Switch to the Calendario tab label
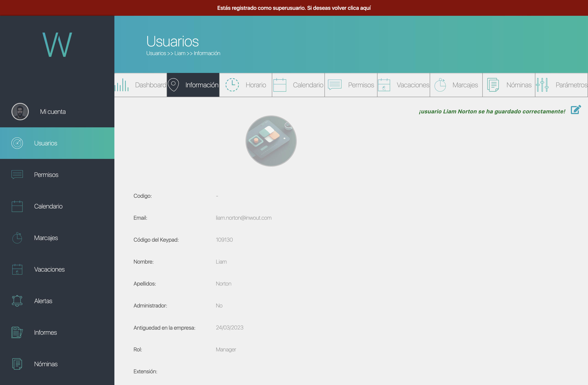Screen dimensions: 588x385 (x=308, y=85)
